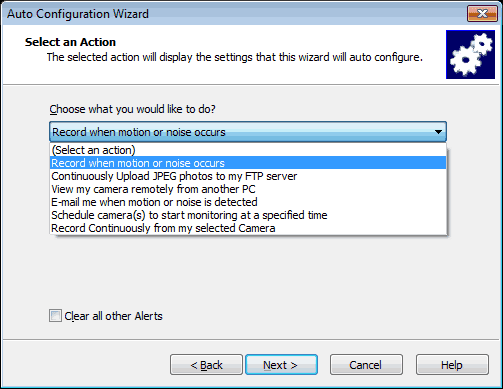
Task: Close the Auto Configuration Wizard window
Action: tap(482, 14)
